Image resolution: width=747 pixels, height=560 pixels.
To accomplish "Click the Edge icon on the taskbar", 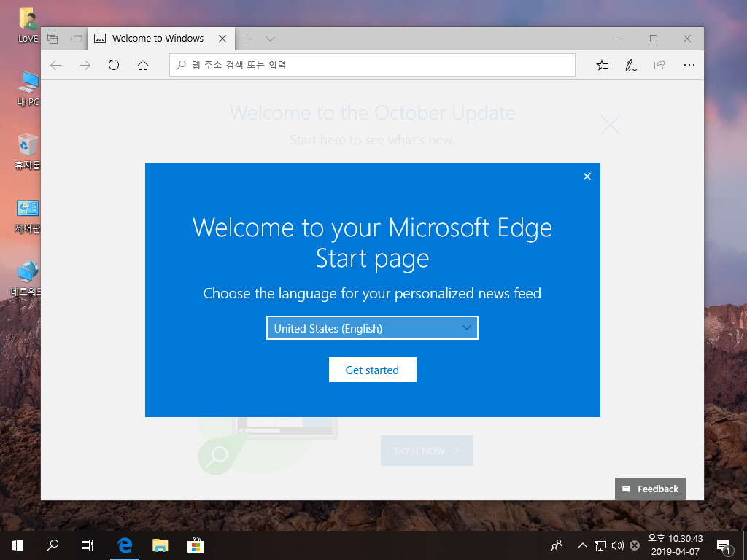I will tap(125, 545).
